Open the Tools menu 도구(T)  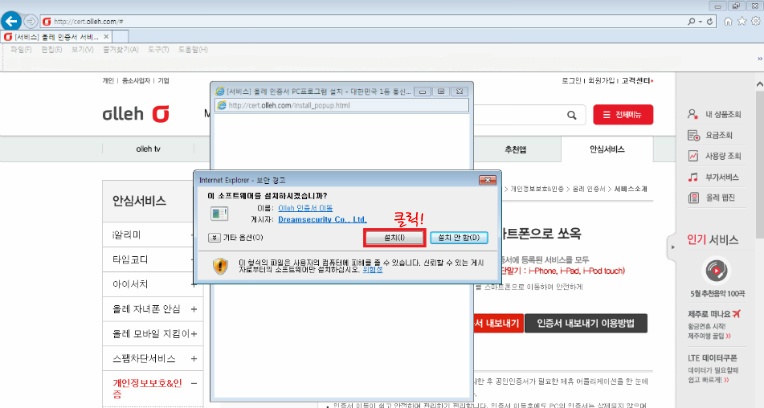coord(158,50)
